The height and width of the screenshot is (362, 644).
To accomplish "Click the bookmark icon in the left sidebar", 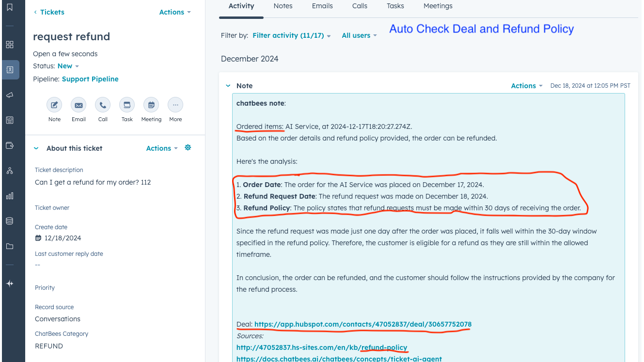I will [x=10, y=7].
